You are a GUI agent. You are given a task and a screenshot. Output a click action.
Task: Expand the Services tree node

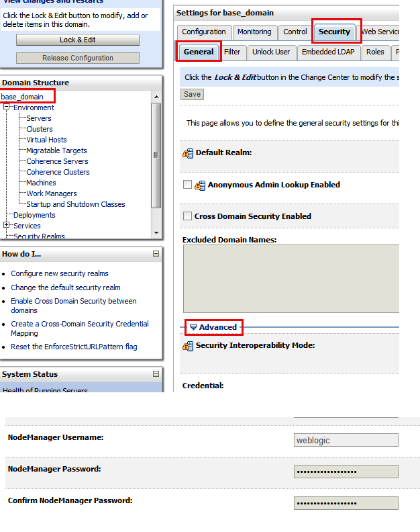coord(6,224)
